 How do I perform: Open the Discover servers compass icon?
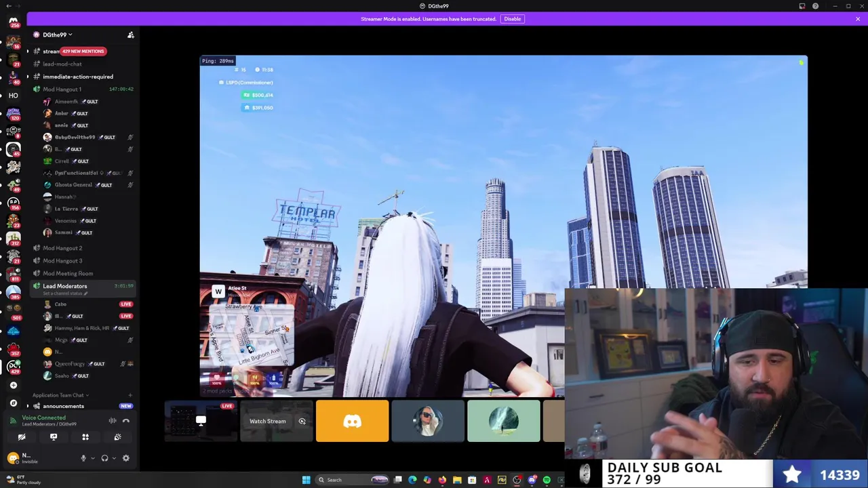13,403
